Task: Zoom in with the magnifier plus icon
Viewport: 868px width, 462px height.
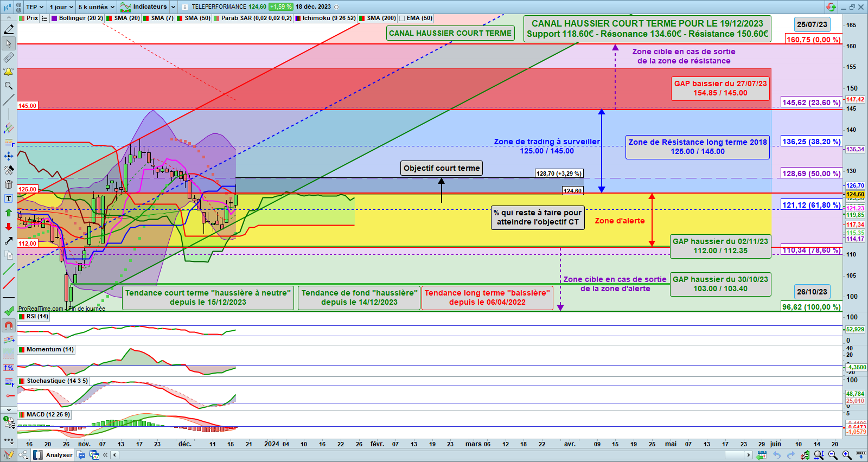Action: click(x=847, y=455)
